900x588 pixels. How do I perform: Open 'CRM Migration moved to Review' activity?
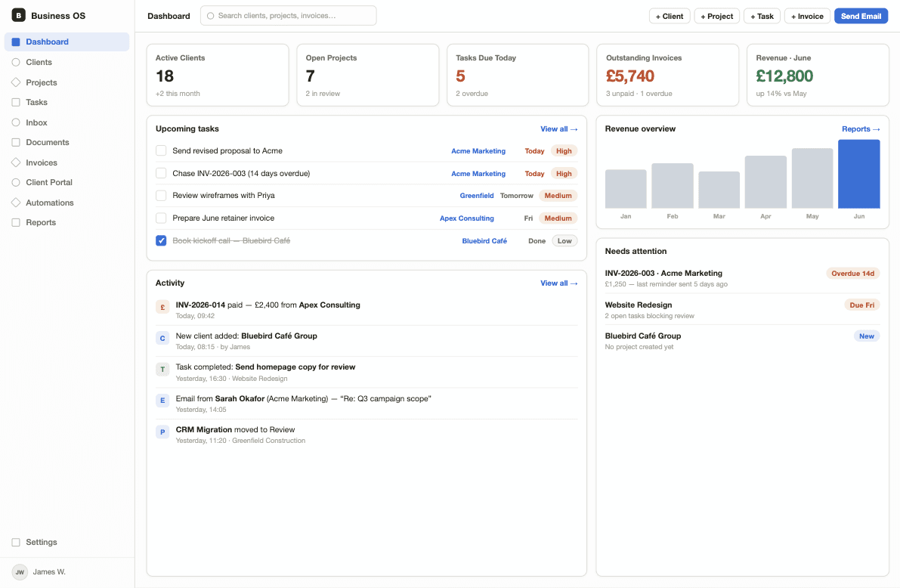[x=366, y=435]
